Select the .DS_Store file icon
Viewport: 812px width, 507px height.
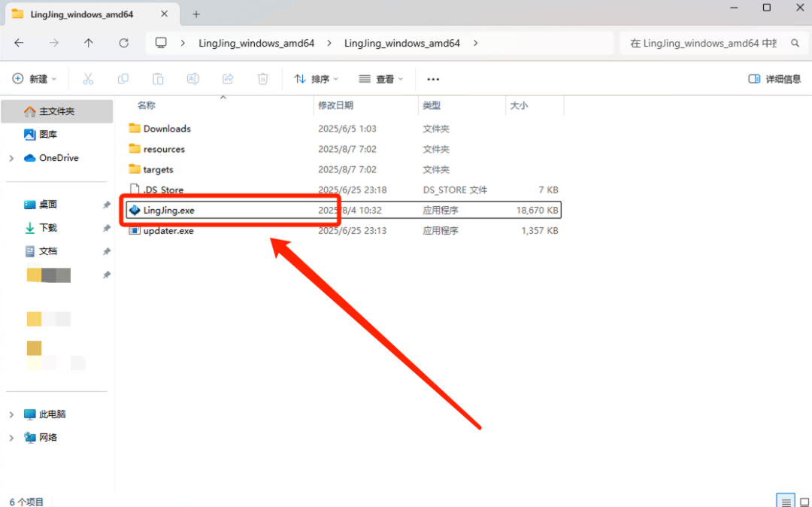pyautogui.click(x=135, y=190)
